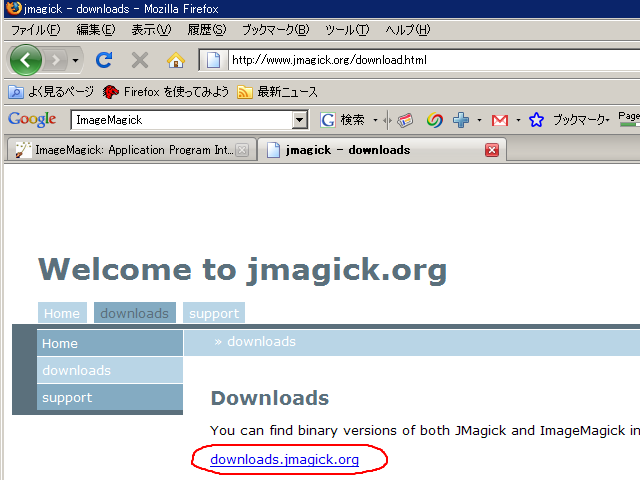Viewport: 640px width, 480px height.
Task: Click the page icon beside the URL
Action: 213,60
